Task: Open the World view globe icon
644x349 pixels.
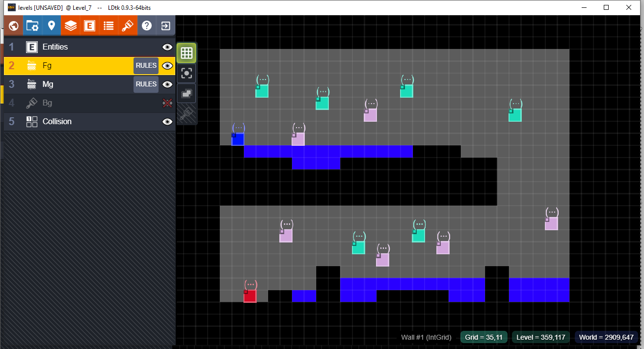Action: 14,26
